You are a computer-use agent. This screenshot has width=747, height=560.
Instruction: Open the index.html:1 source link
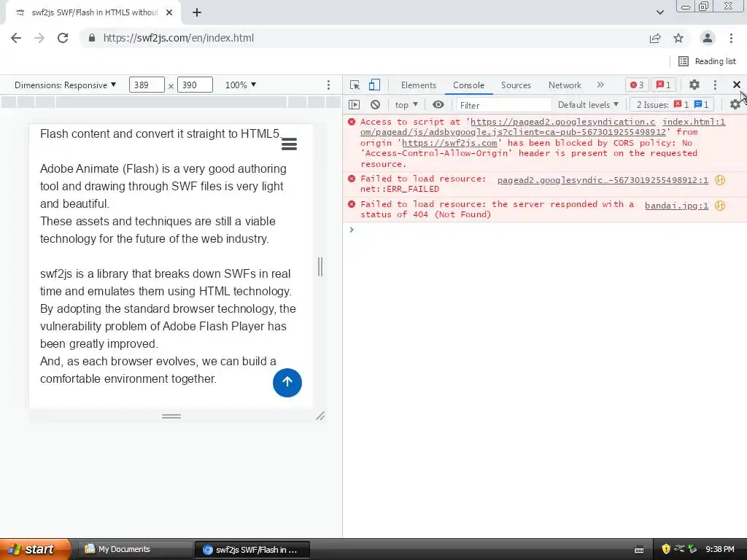click(694, 122)
